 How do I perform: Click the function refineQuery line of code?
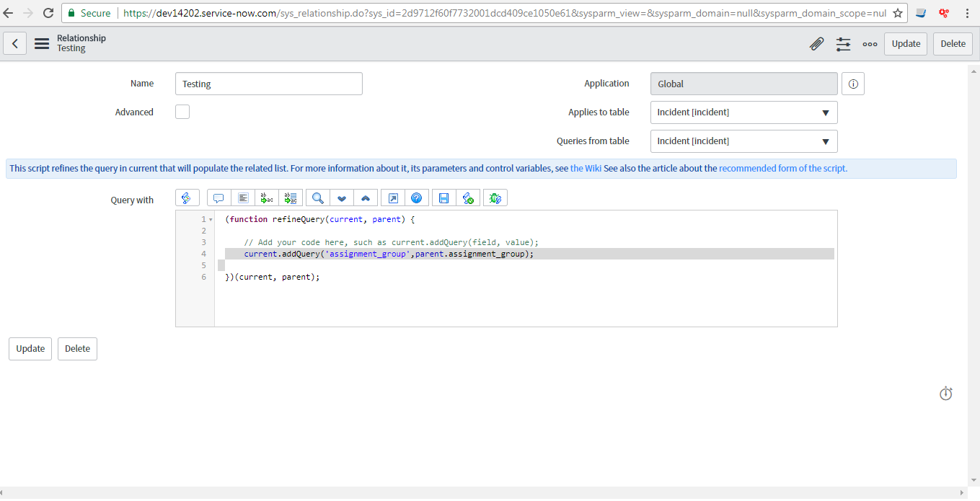coord(319,219)
